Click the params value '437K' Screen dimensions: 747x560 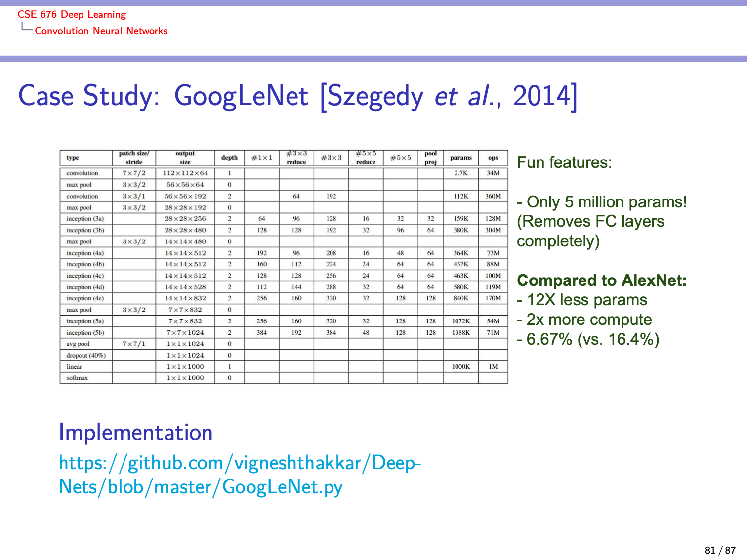pos(461,264)
